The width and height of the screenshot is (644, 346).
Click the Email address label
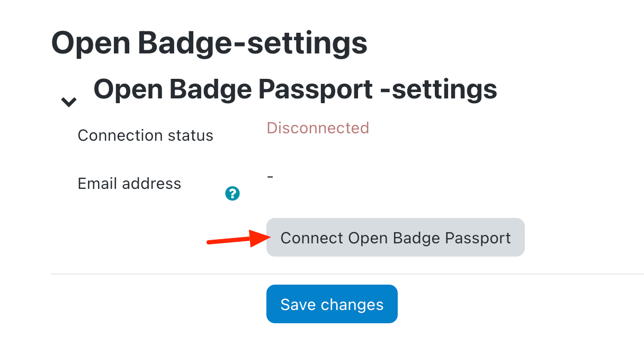click(x=129, y=184)
